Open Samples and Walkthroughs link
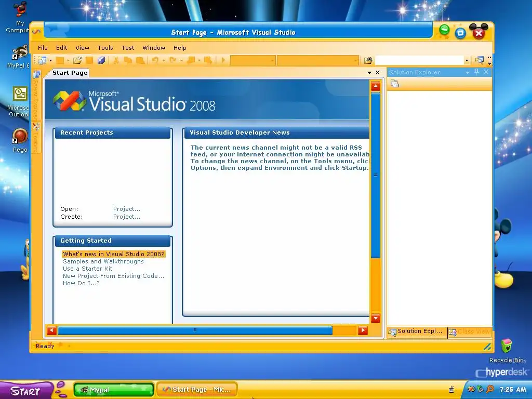This screenshot has width=532, height=399. (103, 262)
